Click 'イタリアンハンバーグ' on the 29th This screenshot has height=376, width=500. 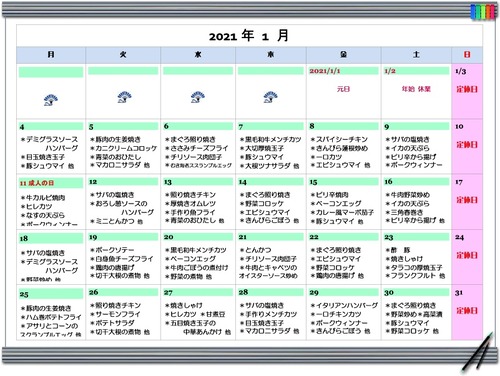point(347,305)
